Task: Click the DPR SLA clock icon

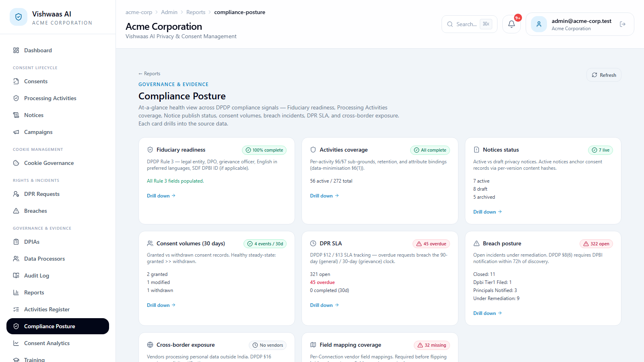Action: click(313, 243)
